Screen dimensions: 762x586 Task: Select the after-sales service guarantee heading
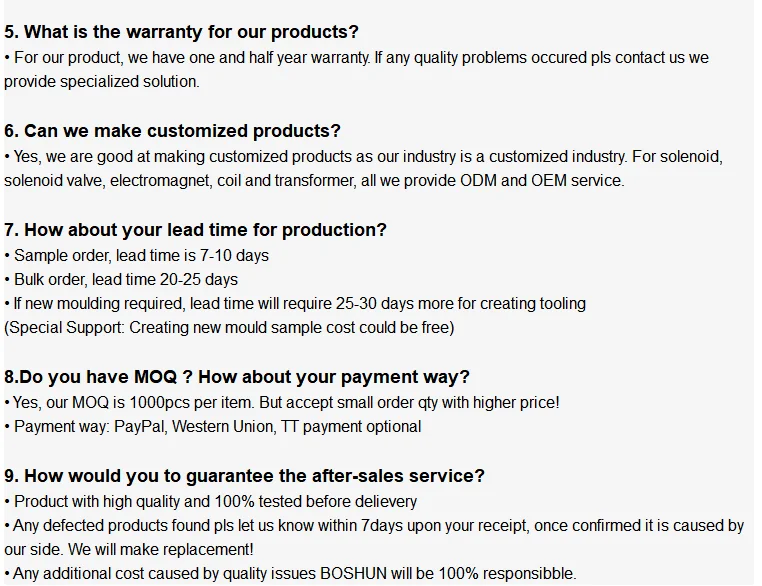point(244,476)
